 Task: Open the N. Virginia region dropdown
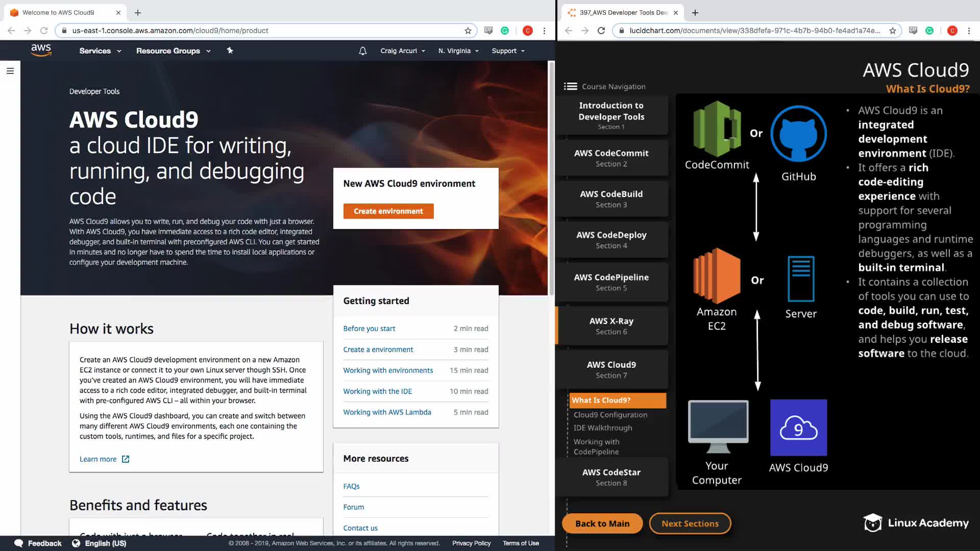[x=458, y=51]
